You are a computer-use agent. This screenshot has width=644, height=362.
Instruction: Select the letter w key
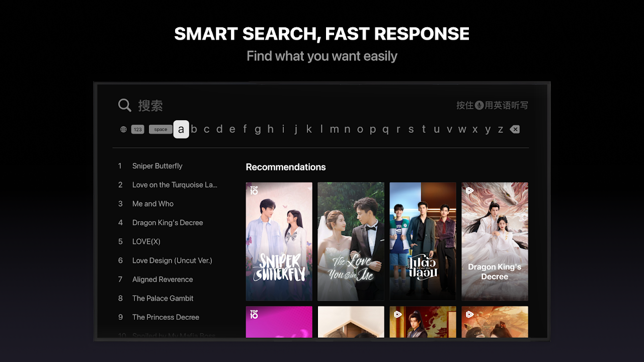click(462, 129)
